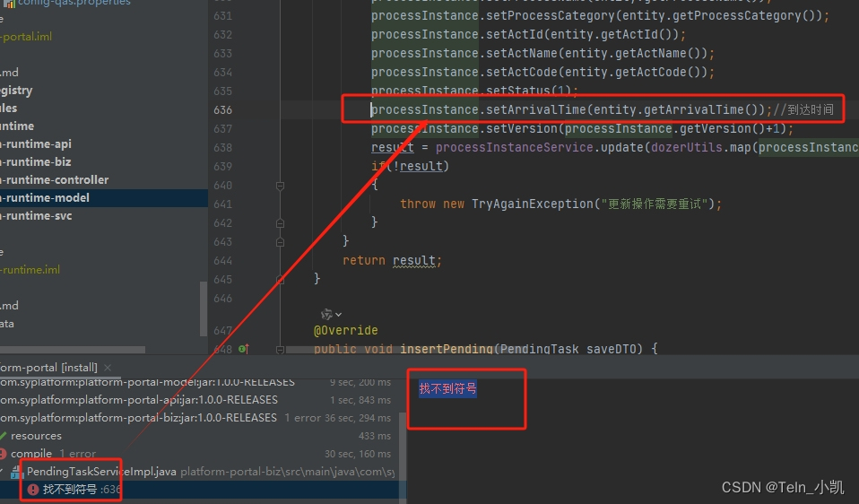Screen dimensions: 859x504
Task: Click the fold end marker at line 645
Action: click(x=280, y=280)
